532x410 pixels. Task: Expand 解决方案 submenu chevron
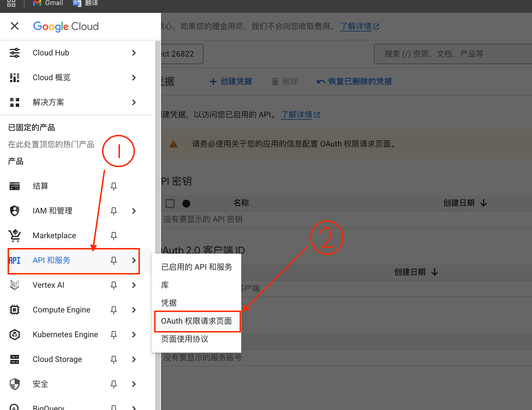coord(134,102)
